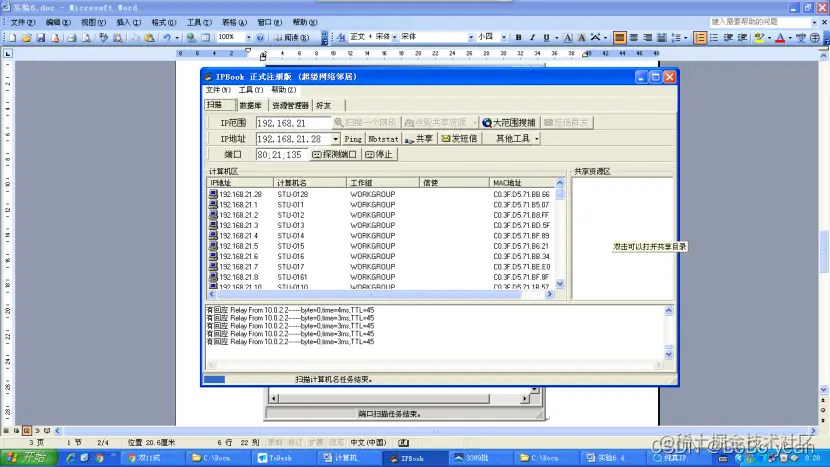Viewport: 830px width, 467px height.
Task: Open the zoom 100% dropdown
Action: tap(248, 37)
